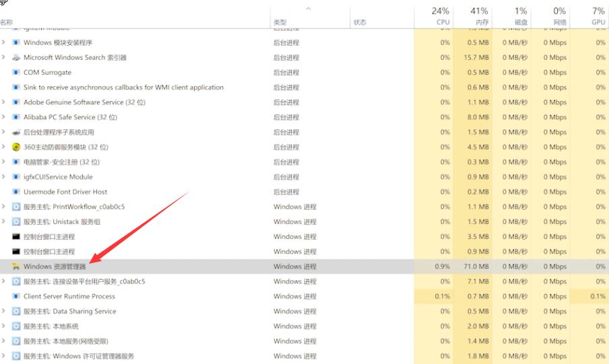609x364 pixels.
Task: Click the igfxCUIService Module icon
Action: 16,177
